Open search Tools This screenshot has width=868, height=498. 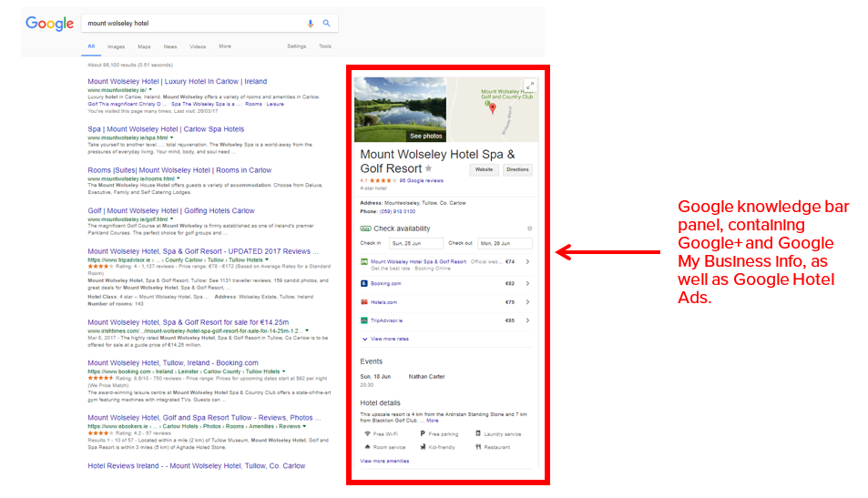(x=325, y=46)
